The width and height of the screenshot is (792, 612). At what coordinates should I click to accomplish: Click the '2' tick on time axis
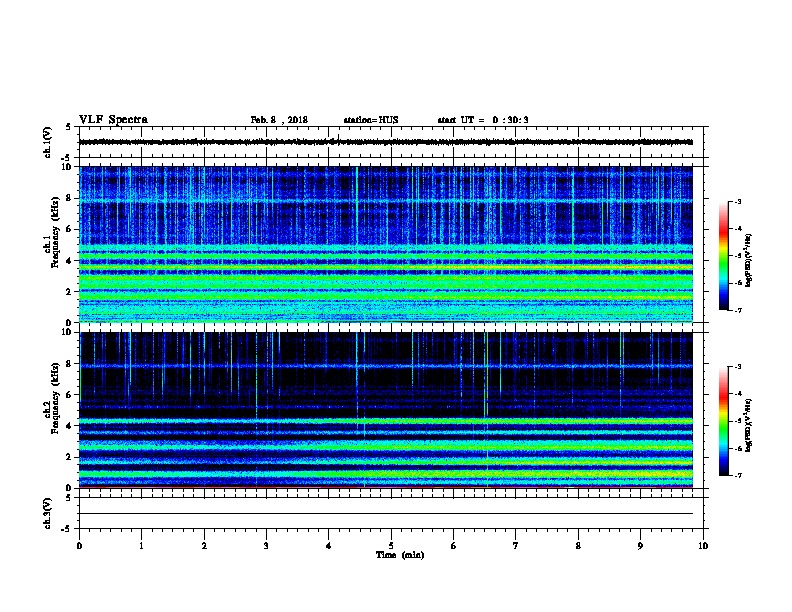point(204,545)
